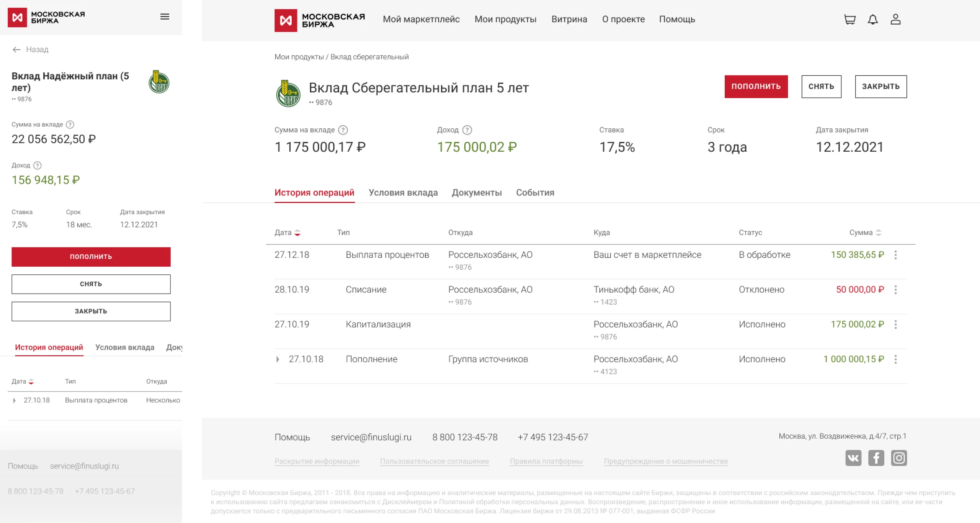Open the Instagram social icon

tap(899, 458)
